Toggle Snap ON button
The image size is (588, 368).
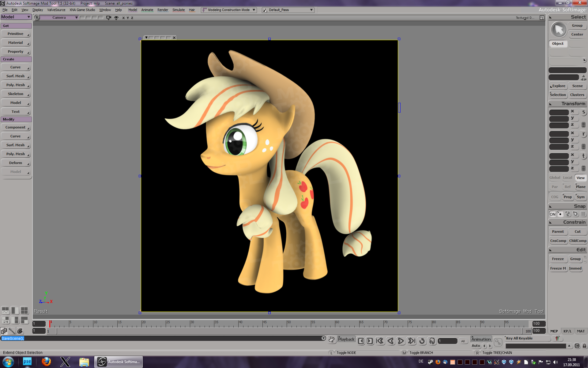pos(552,214)
